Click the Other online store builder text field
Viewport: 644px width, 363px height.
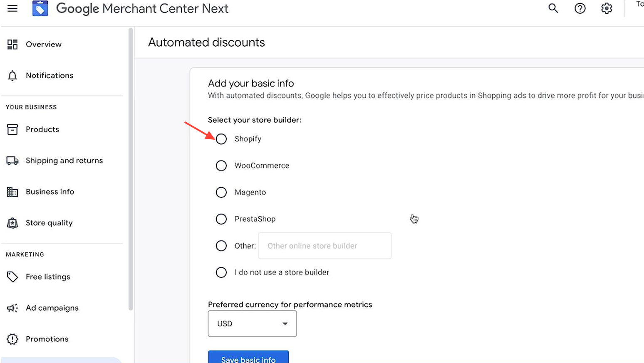coord(325,246)
